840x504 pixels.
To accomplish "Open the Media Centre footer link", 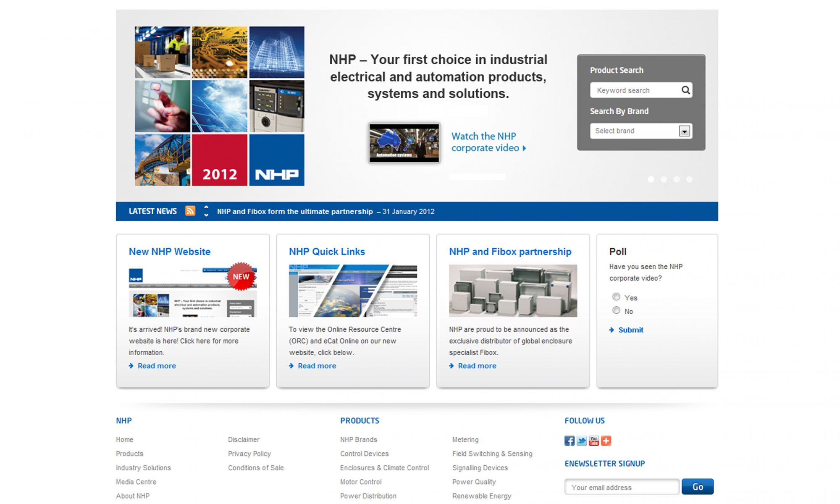I will click(136, 482).
